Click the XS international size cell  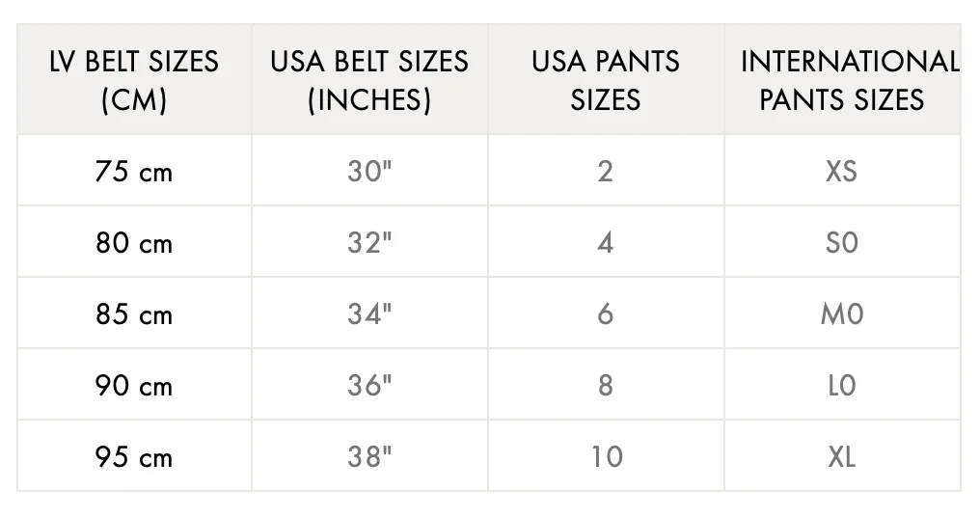(x=842, y=172)
